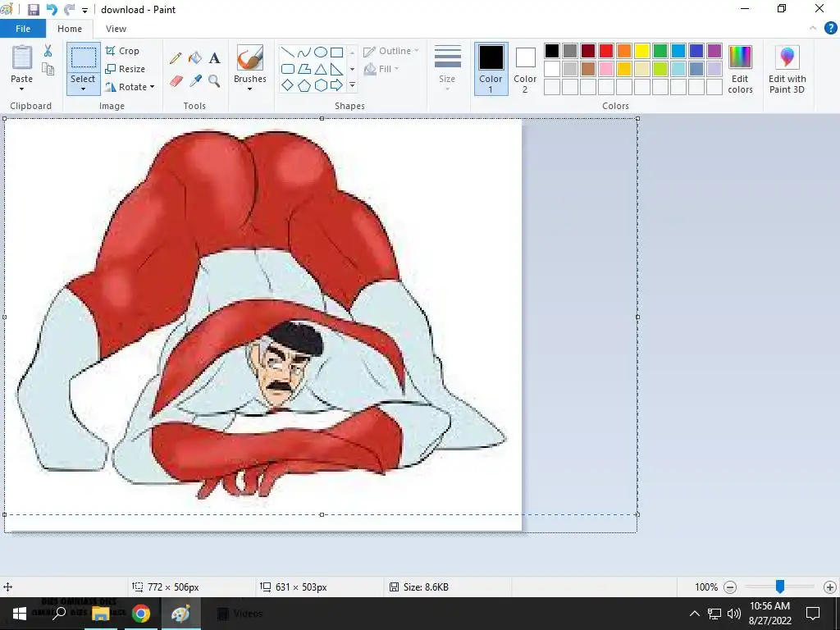Open Customize Quick Access Toolbar arrow

[84, 10]
